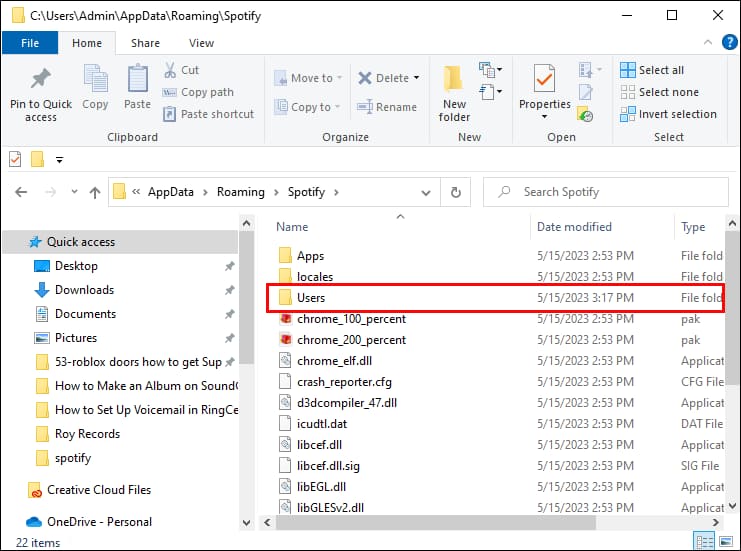
Task: Open OneDrive - Personal in navigation pane
Action: click(x=99, y=522)
